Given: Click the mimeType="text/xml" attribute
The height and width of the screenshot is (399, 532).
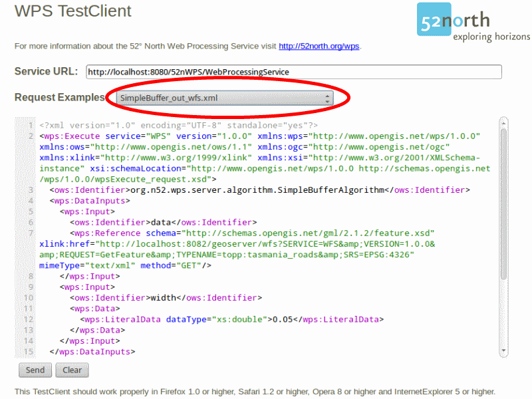Looking at the screenshot, I should [87, 265].
